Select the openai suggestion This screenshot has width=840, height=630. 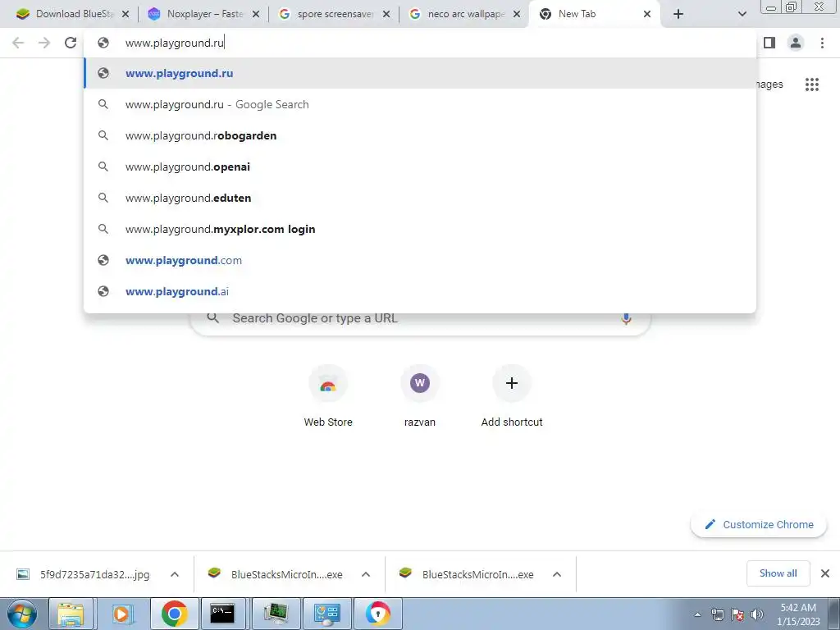tap(420, 167)
